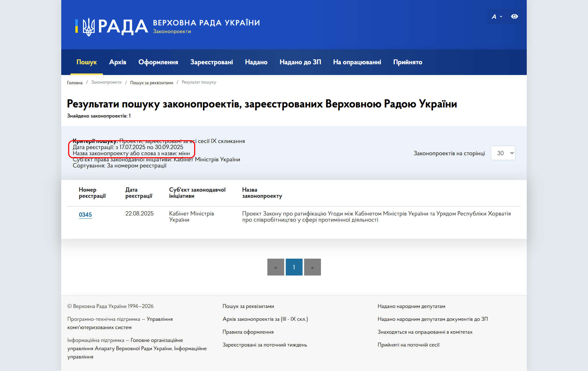The width and height of the screenshot is (588, 371).
Task: Open Надано народним депутатам документів до ЗП
Action: [433, 319]
